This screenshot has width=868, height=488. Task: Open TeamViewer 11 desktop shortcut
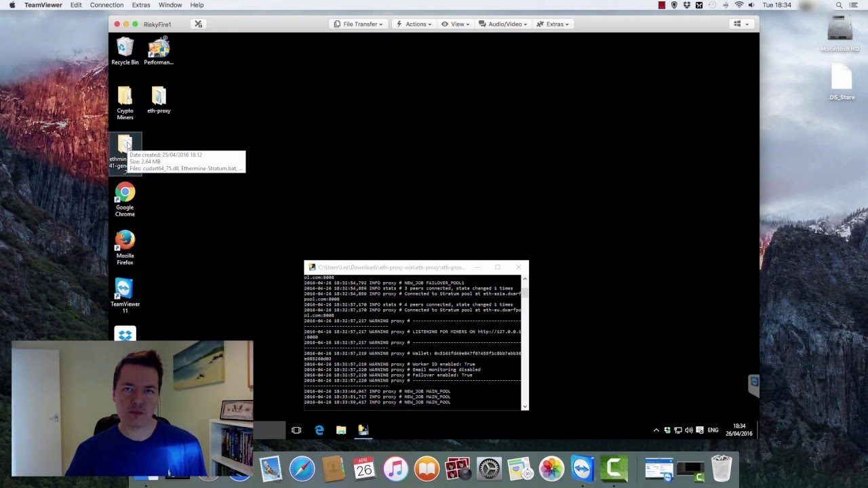(125, 296)
